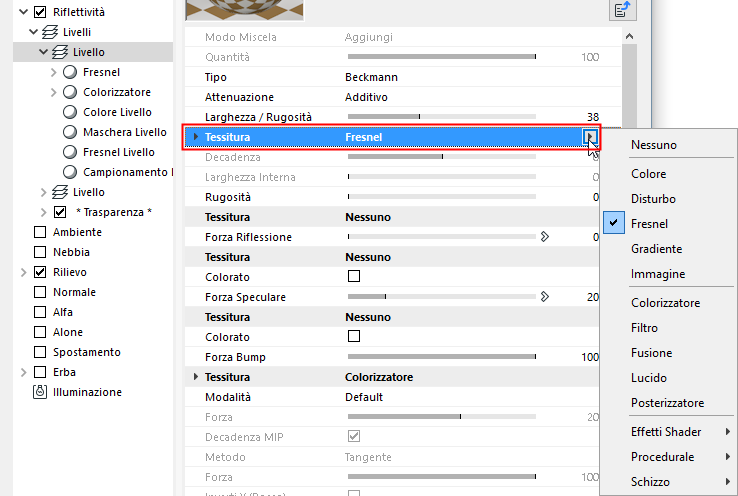
Task: Expand the Colorizzatore Tessitura row triangle
Action: [195, 377]
